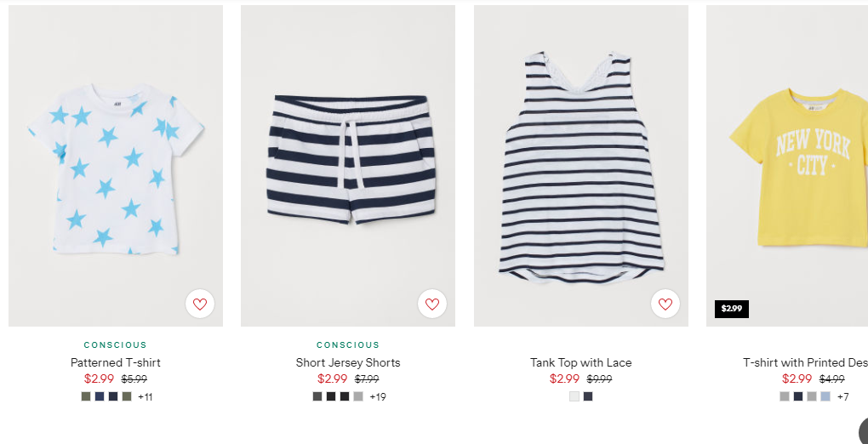View the striped tank top image
The height and width of the screenshot is (444, 868).
tap(581, 166)
